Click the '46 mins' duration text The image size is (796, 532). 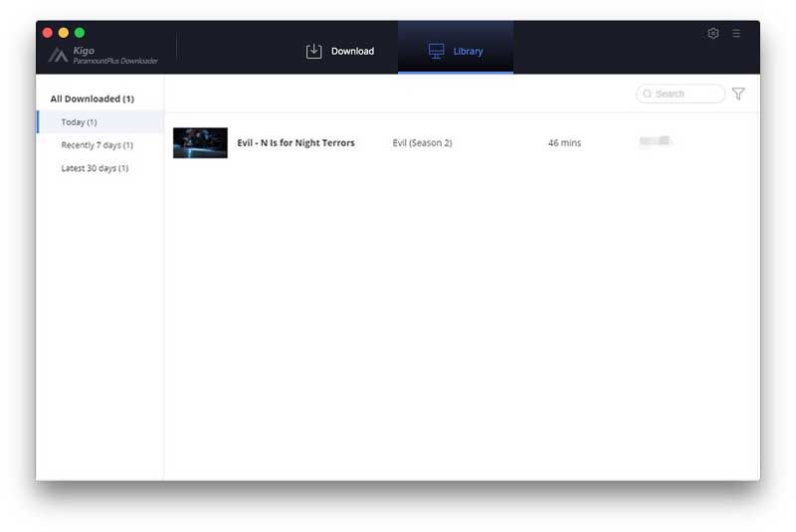pos(564,143)
